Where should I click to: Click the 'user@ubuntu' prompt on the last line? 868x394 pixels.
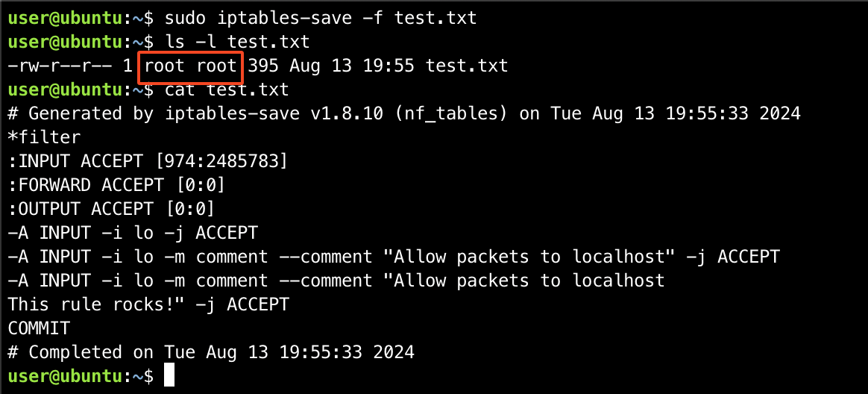coord(65,375)
